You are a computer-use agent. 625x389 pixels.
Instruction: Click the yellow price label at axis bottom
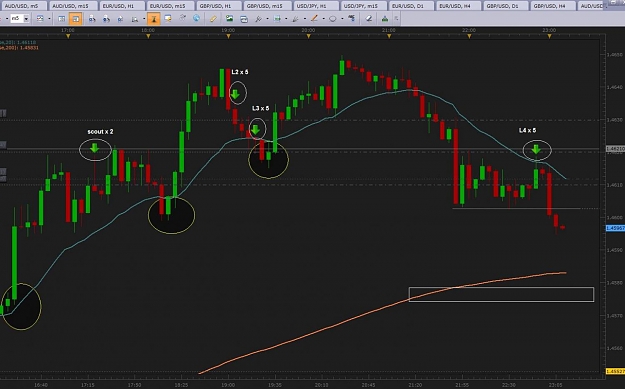(x=615, y=371)
